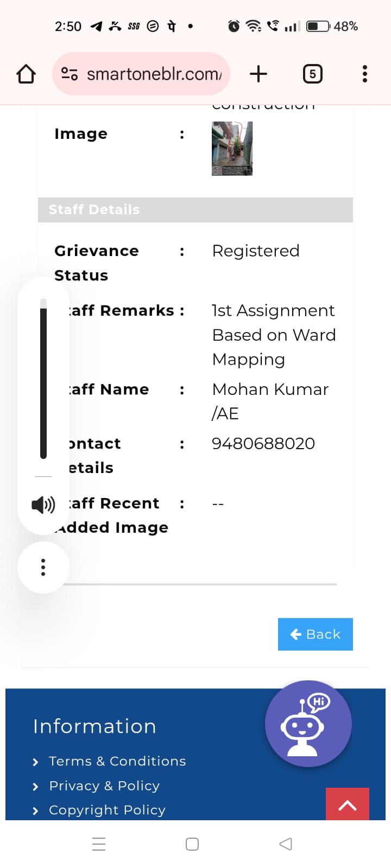
Task: Open a new tab with plus icon
Action: [x=258, y=74]
